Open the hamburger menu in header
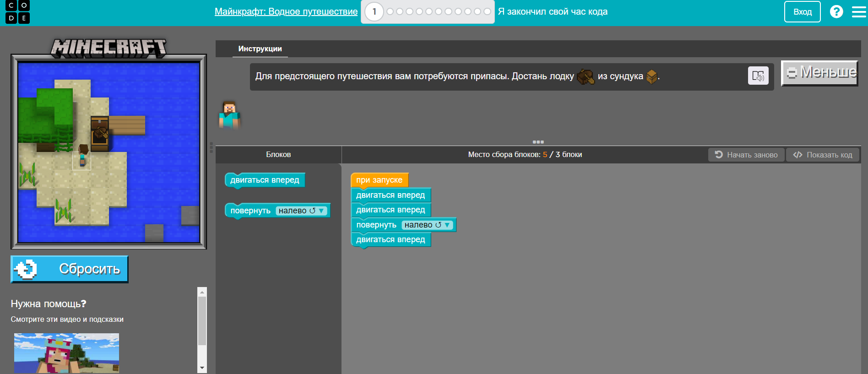This screenshot has width=868, height=374. tap(859, 12)
